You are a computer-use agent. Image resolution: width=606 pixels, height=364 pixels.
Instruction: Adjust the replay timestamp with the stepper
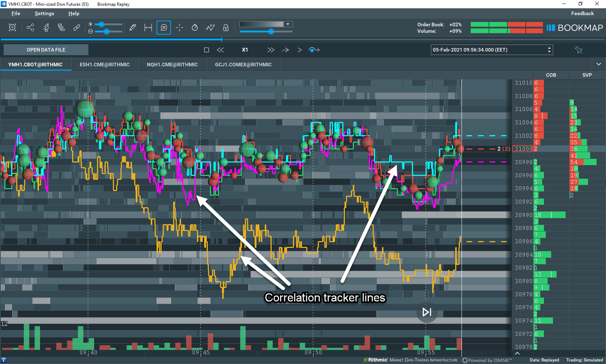549,50
